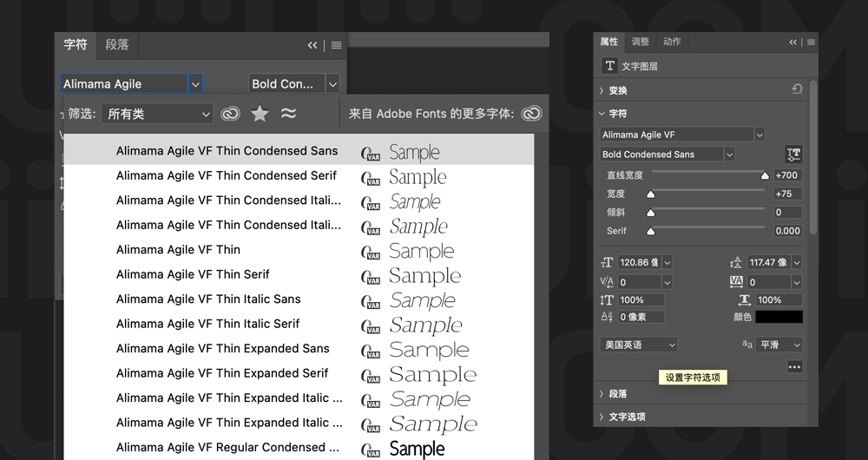Select the 字符 tab
The width and height of the screenshot is (868, 460).
point(76,45)
